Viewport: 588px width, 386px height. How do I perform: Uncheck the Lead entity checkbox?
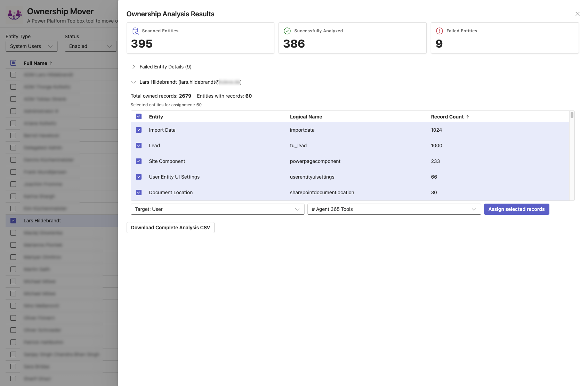139,146
